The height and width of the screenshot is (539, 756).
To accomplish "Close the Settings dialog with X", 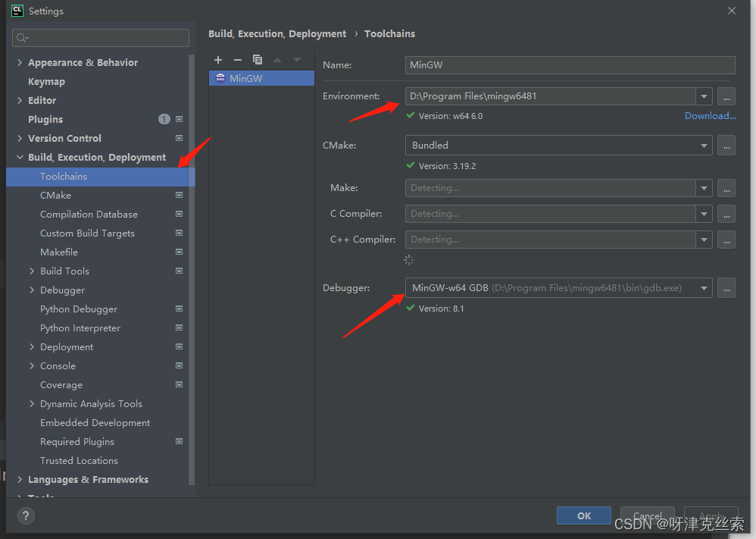I will coord(732,11).
